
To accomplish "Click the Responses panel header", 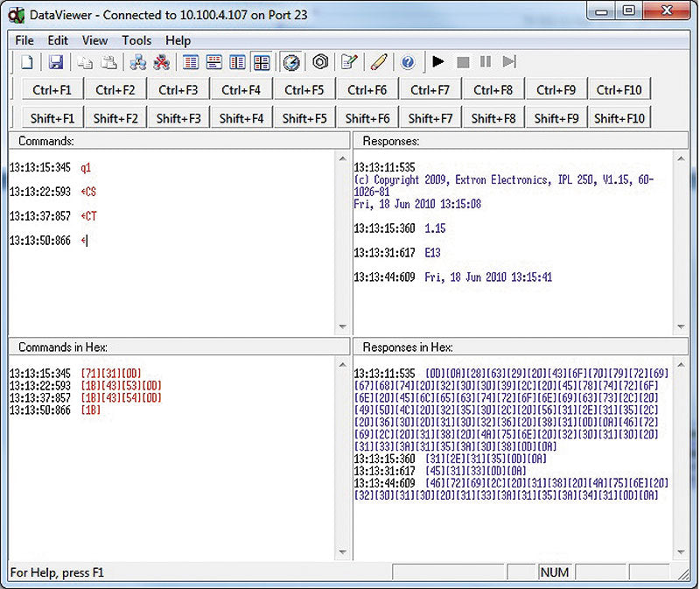I will coord(521,141).
